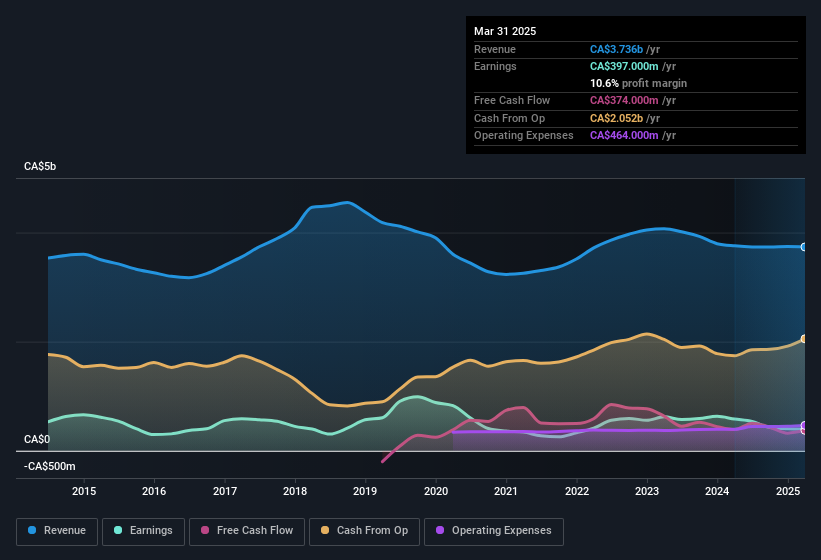Click the Cash From Op label in tooltip
The width and height of the screenshot is (821, 560).
(509, 118)
